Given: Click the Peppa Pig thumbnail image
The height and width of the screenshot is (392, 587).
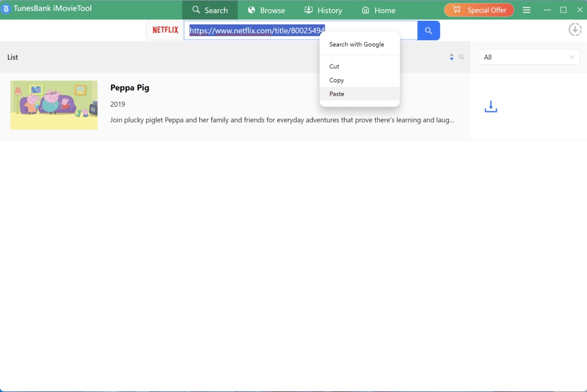Looking at the screenshot, I should tap(54, 105).
